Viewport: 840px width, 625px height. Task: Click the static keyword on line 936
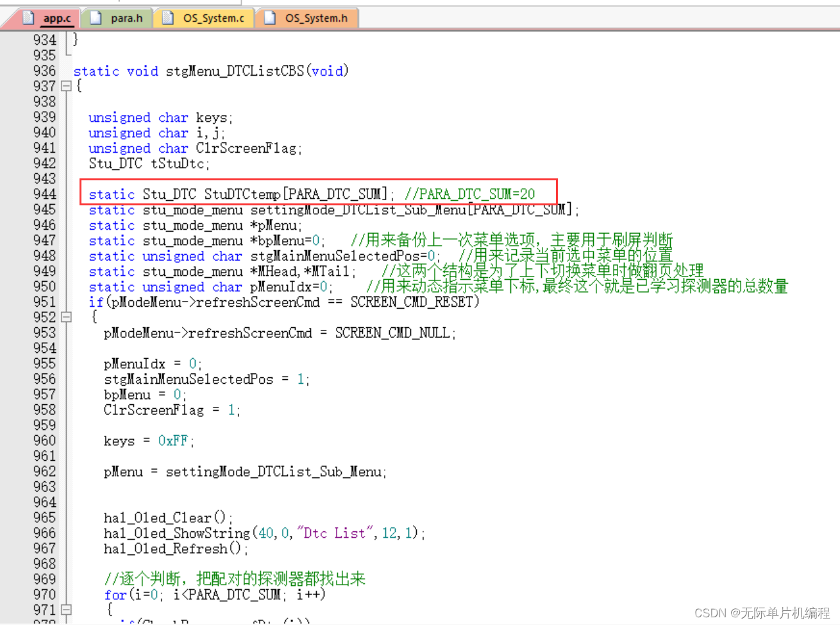[96, 71]
